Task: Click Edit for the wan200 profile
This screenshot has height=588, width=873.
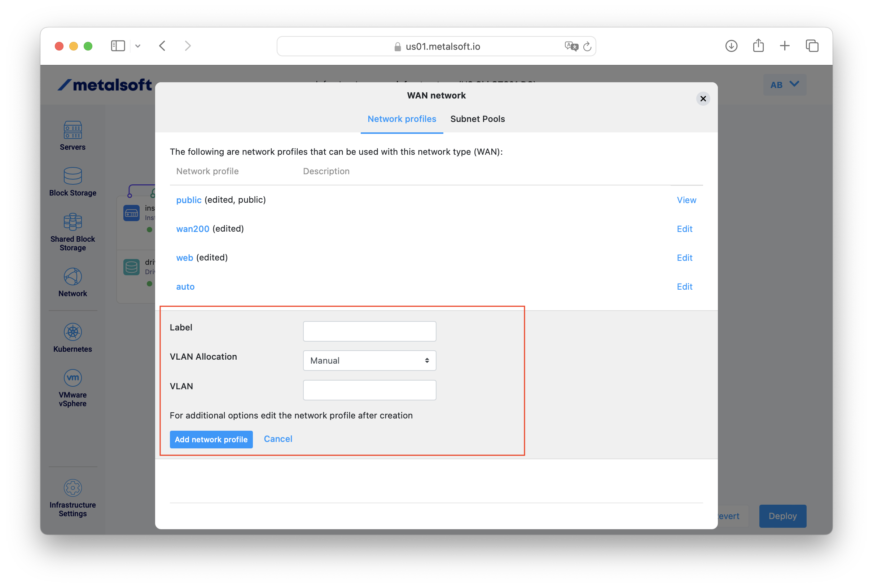Action: [x=684, y=229]
